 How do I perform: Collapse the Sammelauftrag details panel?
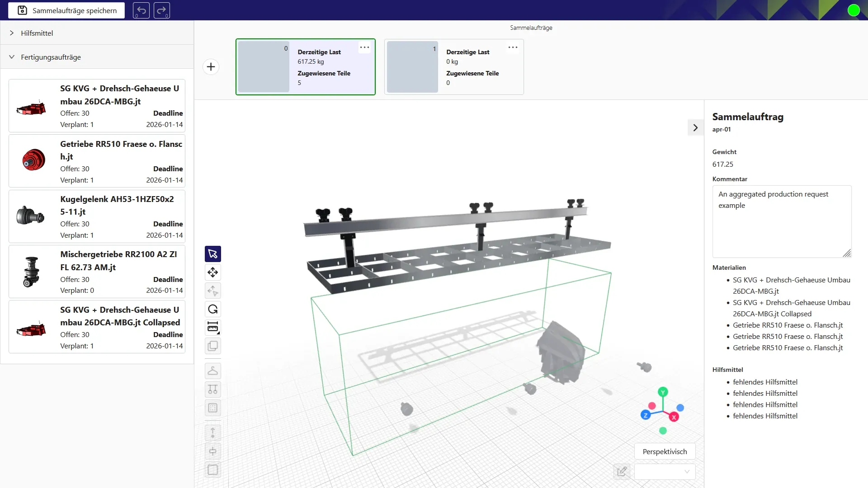[x=695, y=128]
